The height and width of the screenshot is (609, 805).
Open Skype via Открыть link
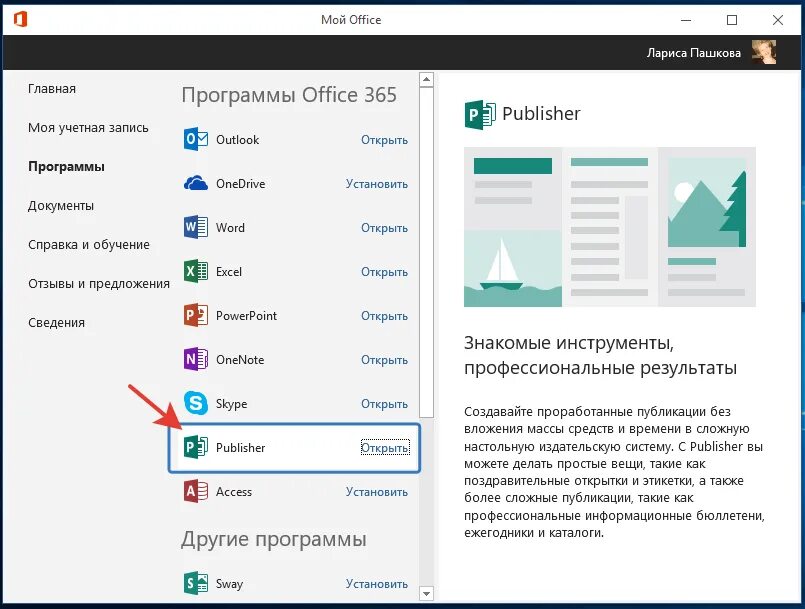(x=384, y=404)
